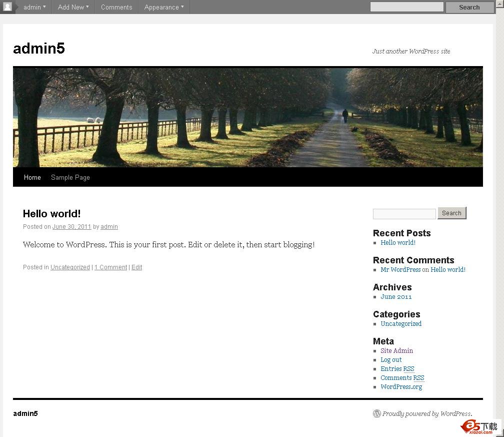The height and width of the screenshot is (437, 504).
Task: Click the Log out link
Action: click(x=391, y=360)
